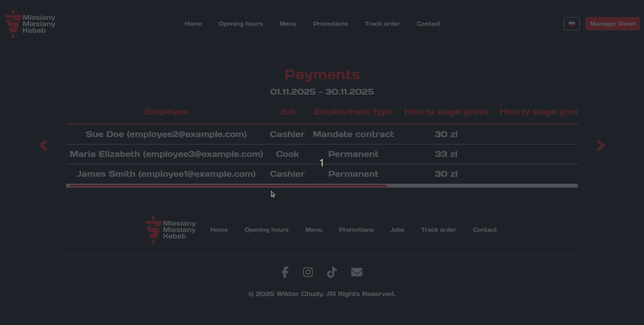Open Contact link in the header
Image resolution: width=644 pixels, height=325 pixels.
(429, 24)
